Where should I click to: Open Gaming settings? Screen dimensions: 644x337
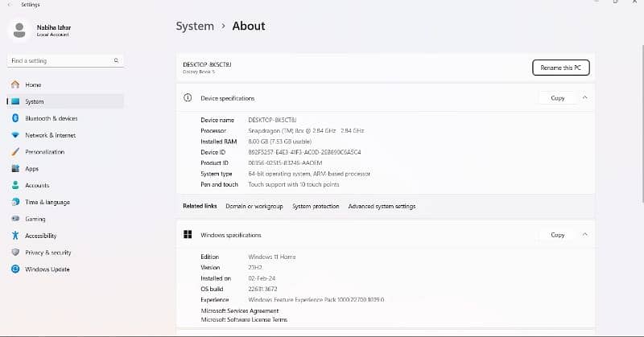point(35,219)
